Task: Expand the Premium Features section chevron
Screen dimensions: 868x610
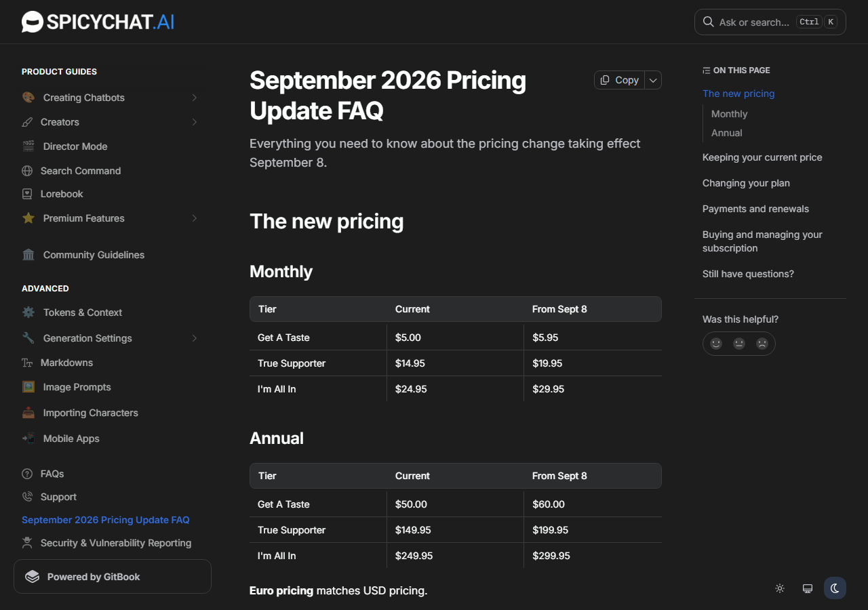Action: coord(195,218)
